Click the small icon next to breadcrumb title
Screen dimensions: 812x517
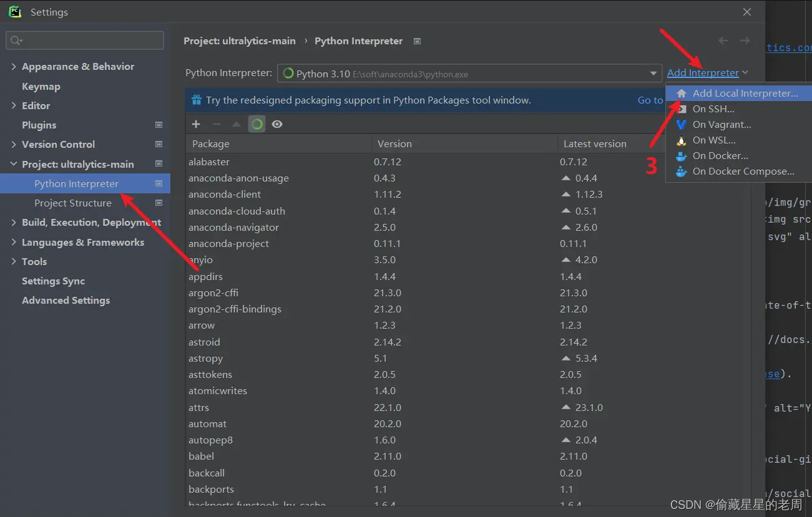[418, 41]
